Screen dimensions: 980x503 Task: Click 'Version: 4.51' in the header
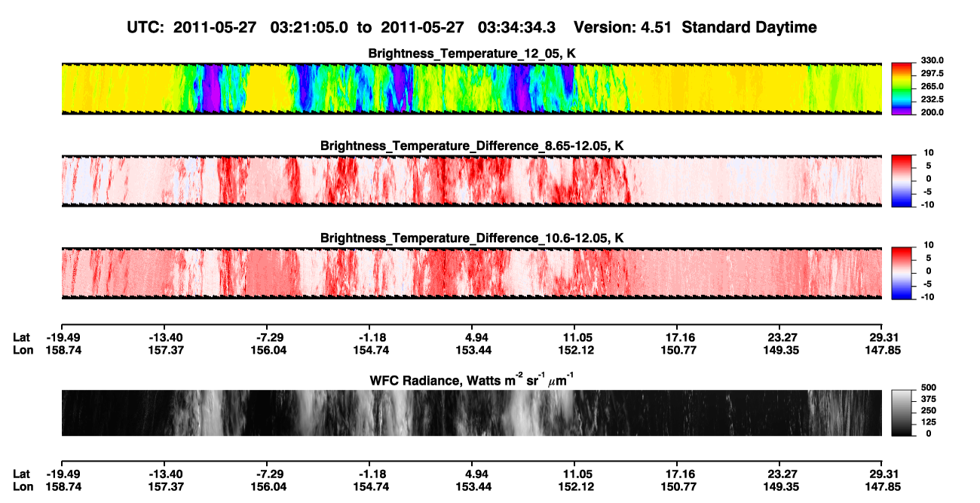(x=621, y=27)
